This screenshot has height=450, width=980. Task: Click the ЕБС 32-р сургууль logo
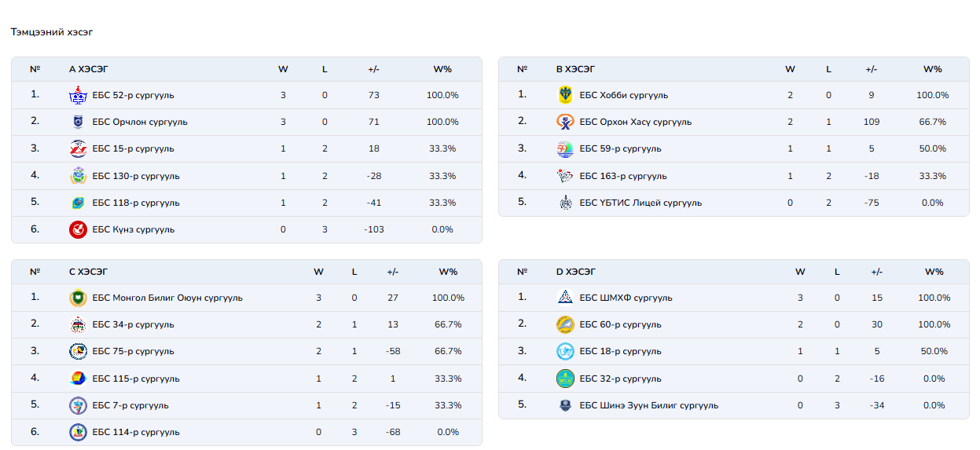[x=565, y=379]
